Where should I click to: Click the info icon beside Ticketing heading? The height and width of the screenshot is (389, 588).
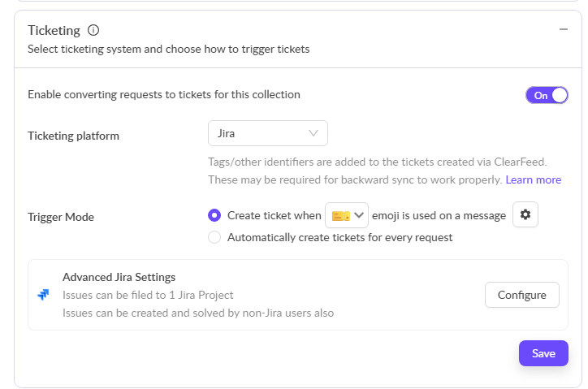tap(93, 31)
